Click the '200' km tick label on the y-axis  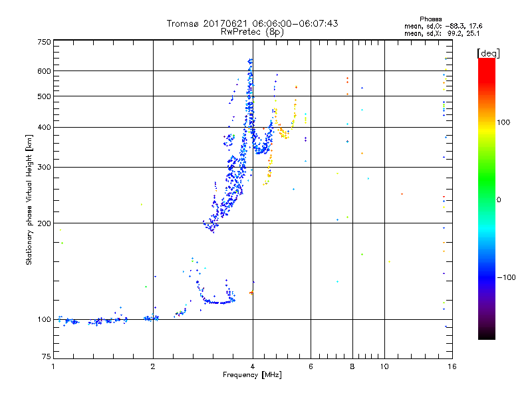pyautogui.click(x=44, y=223)
